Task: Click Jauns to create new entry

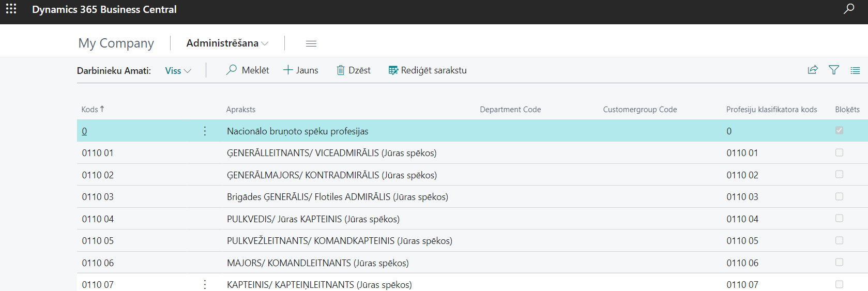Action: [x=301, y=70]
